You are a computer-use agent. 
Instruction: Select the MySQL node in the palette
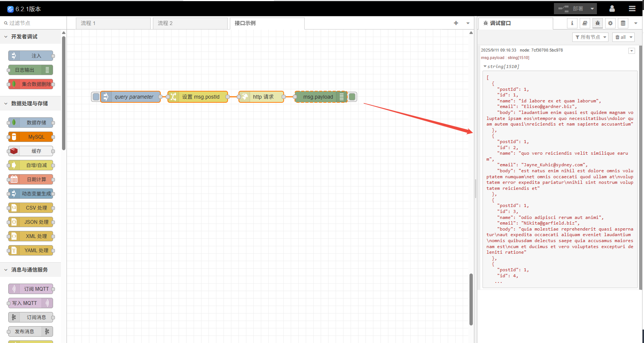[31, 136]
